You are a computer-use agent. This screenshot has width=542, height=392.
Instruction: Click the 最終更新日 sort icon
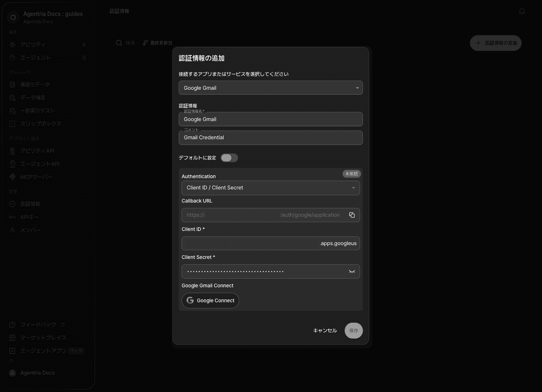tap(145, 43)
